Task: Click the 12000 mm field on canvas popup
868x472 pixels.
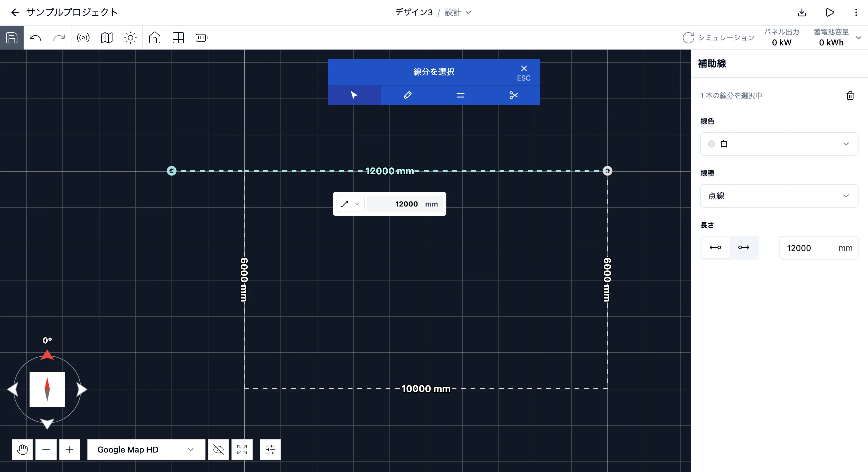Action: point(405,204)
